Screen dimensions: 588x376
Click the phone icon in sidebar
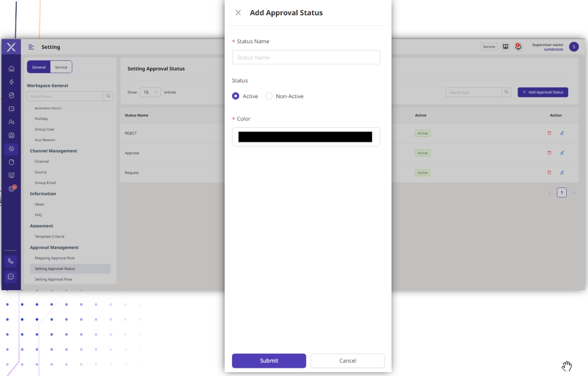(x=11, y=261)
